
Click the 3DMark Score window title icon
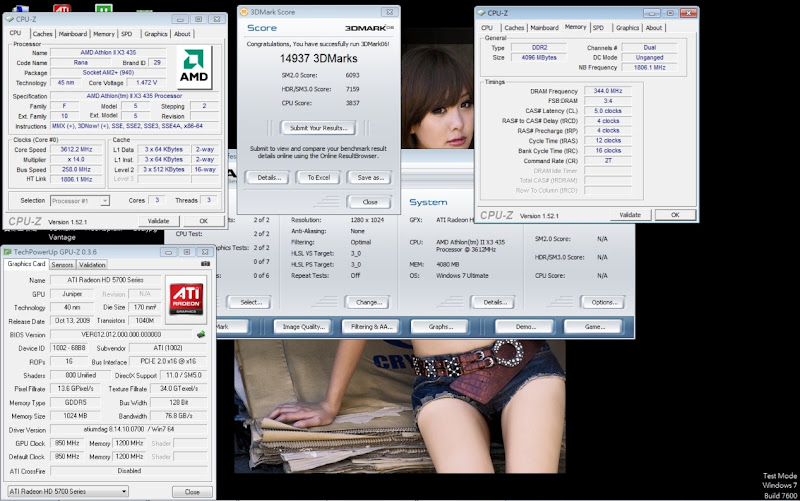244,12
